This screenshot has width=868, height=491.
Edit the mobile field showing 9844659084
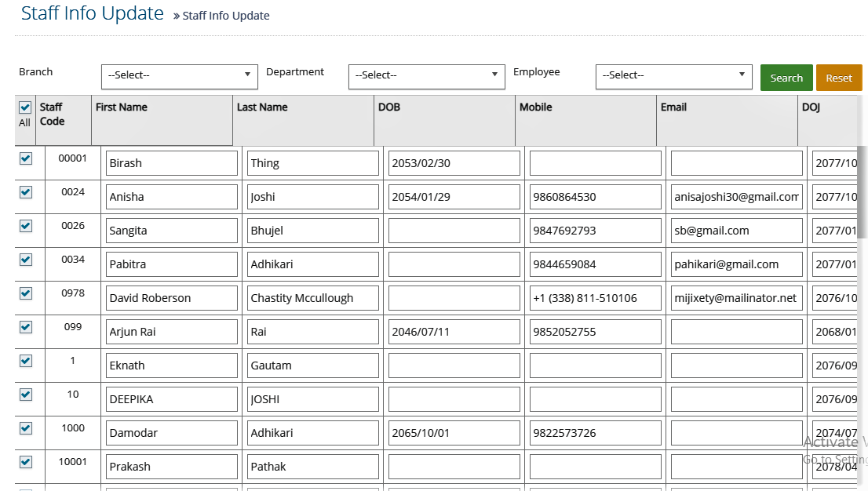click(595, 264)
